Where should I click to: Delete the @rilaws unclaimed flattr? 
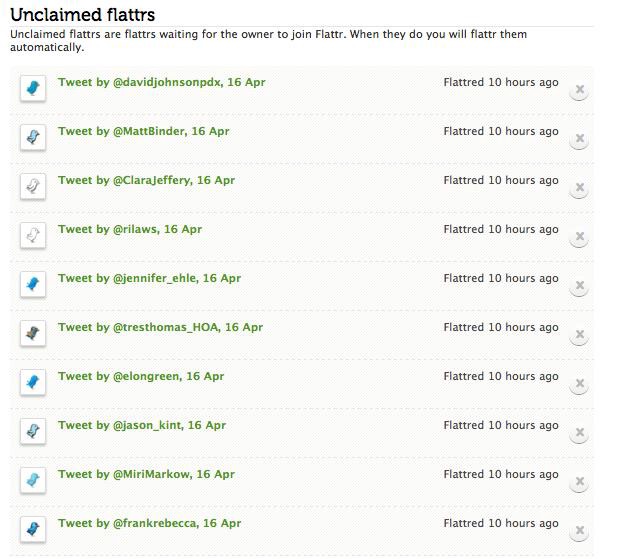click(579, 237)
